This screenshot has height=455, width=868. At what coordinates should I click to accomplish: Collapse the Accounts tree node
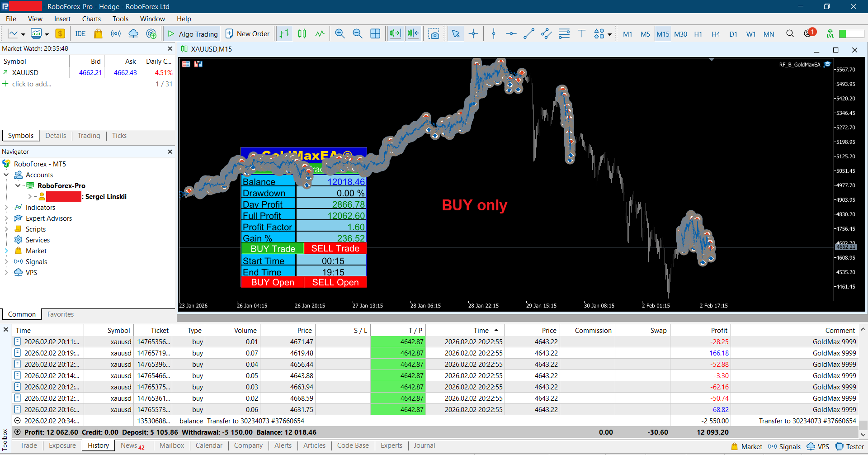coord(6,175)
